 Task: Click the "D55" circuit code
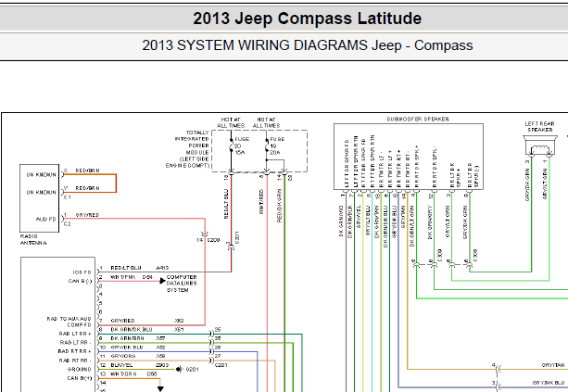click(152, 373)
